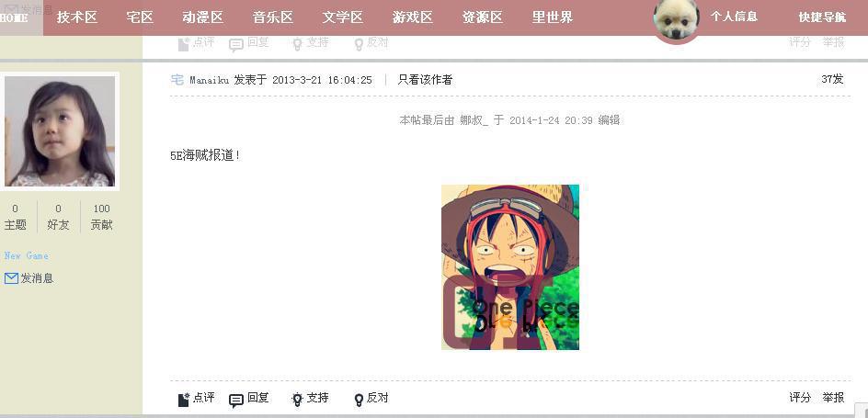The image size is (868, 418).
Task: Expand the 快捷导航 quick navigation menu
Action: point(822,17)
